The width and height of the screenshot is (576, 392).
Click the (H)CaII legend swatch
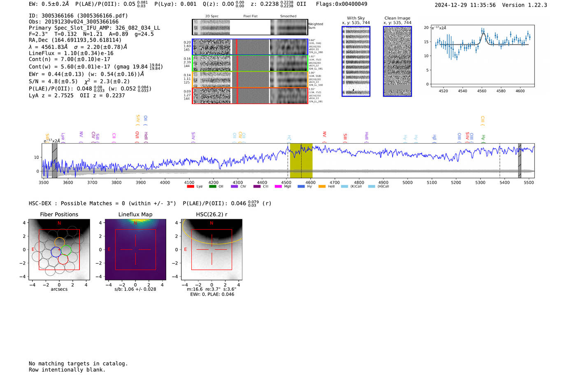(x=372, y=186)
